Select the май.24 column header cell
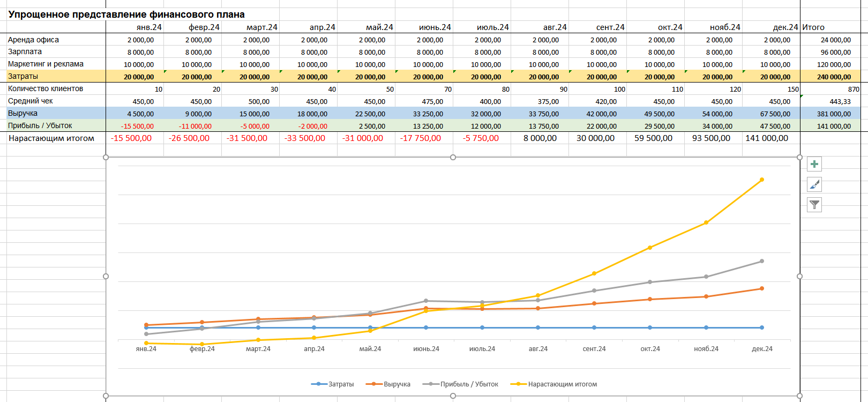Viewport: 868px width, 402px height. (x=366, y=27)
